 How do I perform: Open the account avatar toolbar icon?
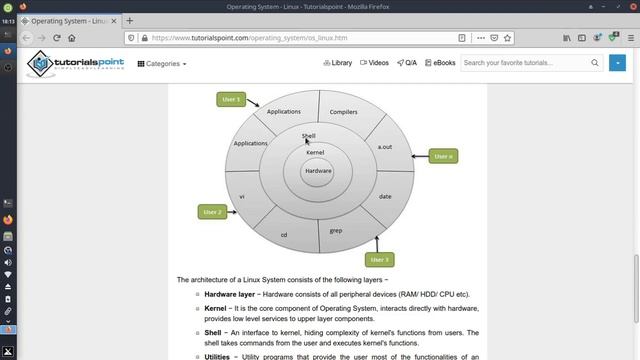[x=597, y=38]
